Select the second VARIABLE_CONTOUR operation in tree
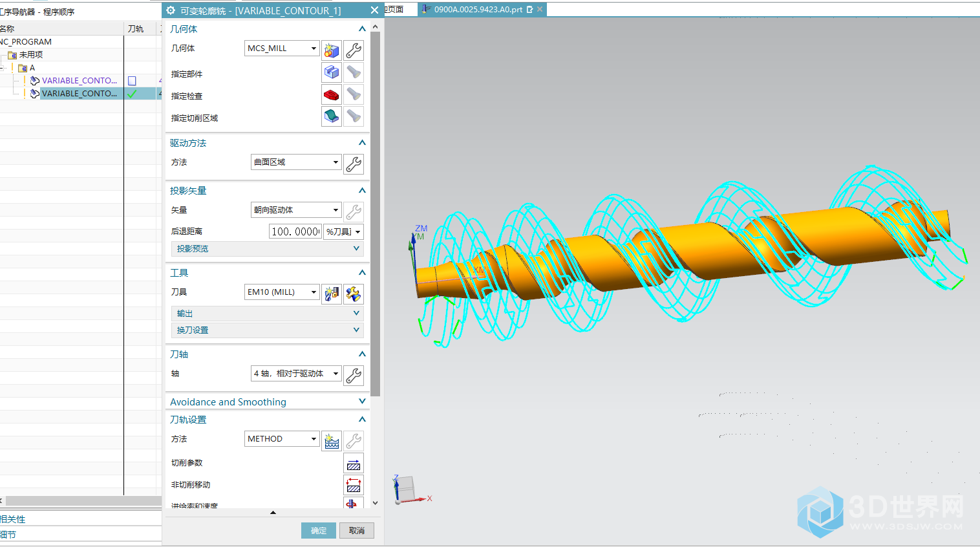The height and width of the screenshot is (547, 980). 80,94
